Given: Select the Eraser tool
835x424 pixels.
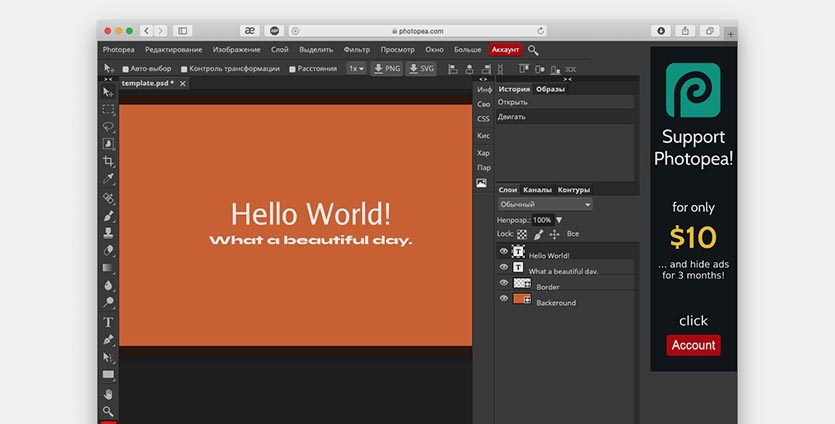Looking at the screenshot, I should coord(108,250).
